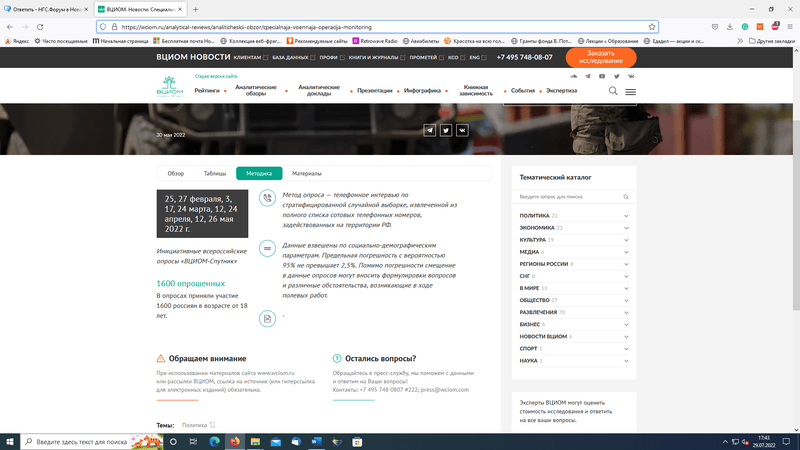This screenshot has height=450, width=800.
Task: Open the Презентации menu item
Action: [x=374, y=91]
